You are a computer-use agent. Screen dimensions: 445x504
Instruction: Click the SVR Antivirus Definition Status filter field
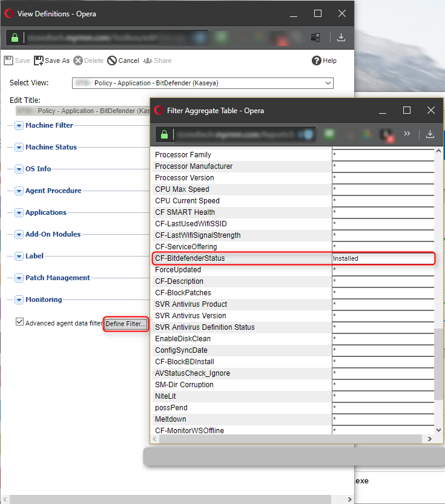(383, 327)
